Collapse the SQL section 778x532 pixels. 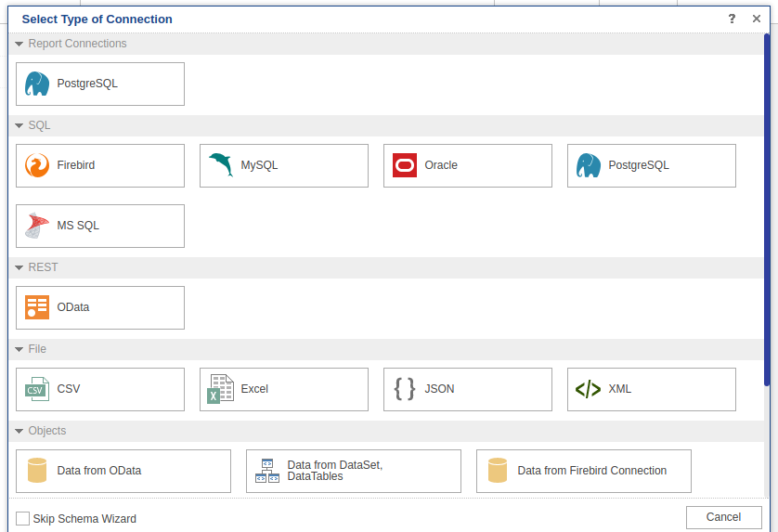[x=19, y=125]
